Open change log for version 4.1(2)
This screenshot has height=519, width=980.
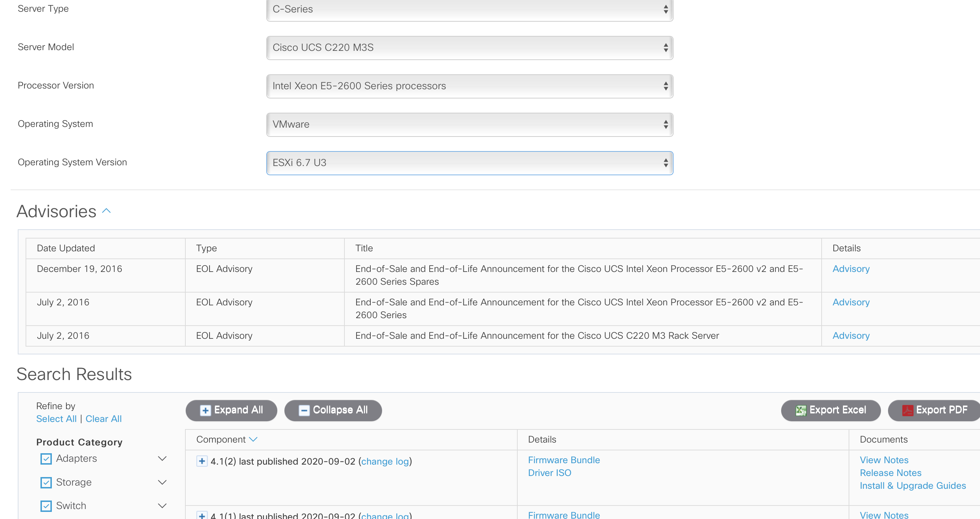pyautogui.click(x=385, y=461)
